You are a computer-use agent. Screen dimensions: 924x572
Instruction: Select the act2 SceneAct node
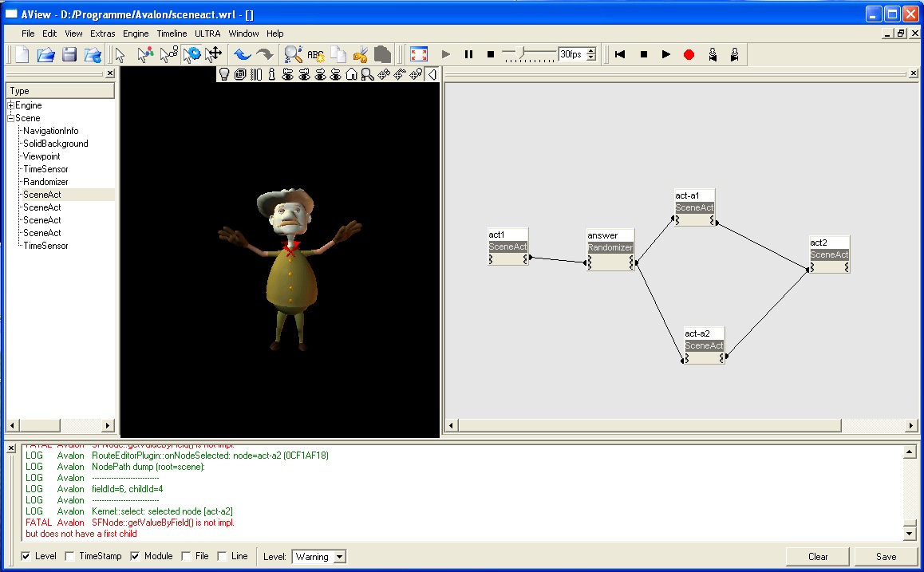829,254
